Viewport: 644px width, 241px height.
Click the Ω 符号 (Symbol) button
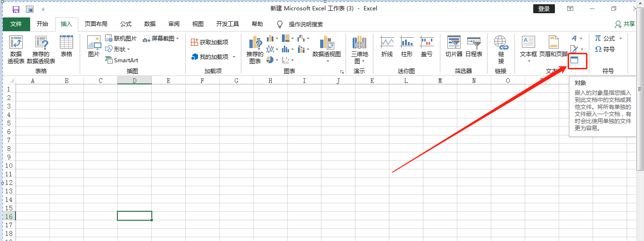(605, 49)
